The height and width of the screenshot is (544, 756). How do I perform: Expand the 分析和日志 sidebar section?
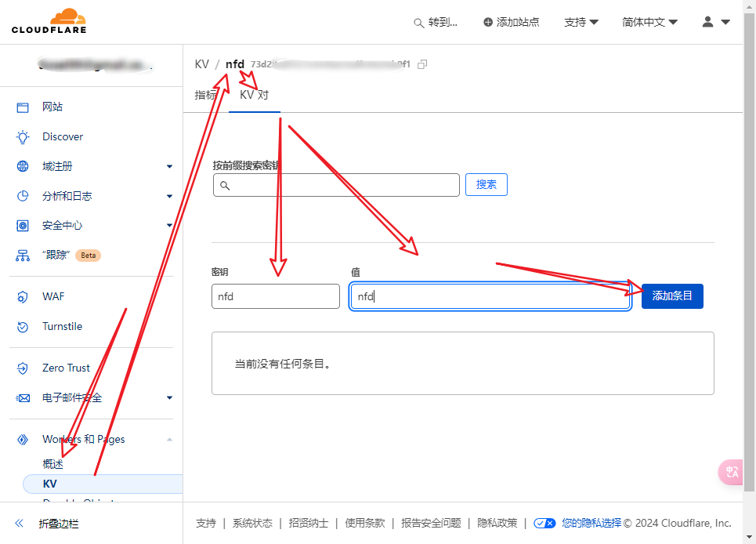coord(169,196)
